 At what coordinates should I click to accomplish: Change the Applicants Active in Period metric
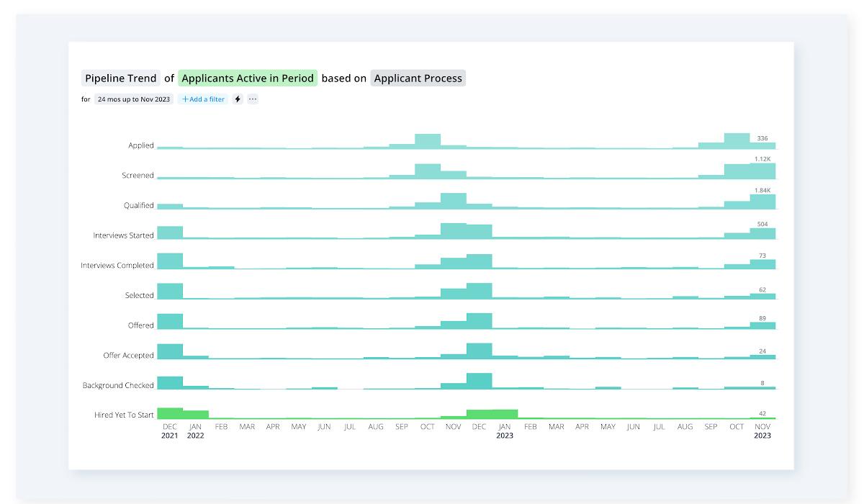(248, 78)
